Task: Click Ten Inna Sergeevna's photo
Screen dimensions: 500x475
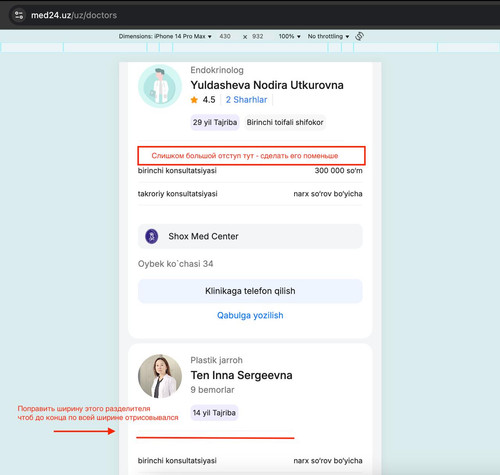Action: pos(160,376)
